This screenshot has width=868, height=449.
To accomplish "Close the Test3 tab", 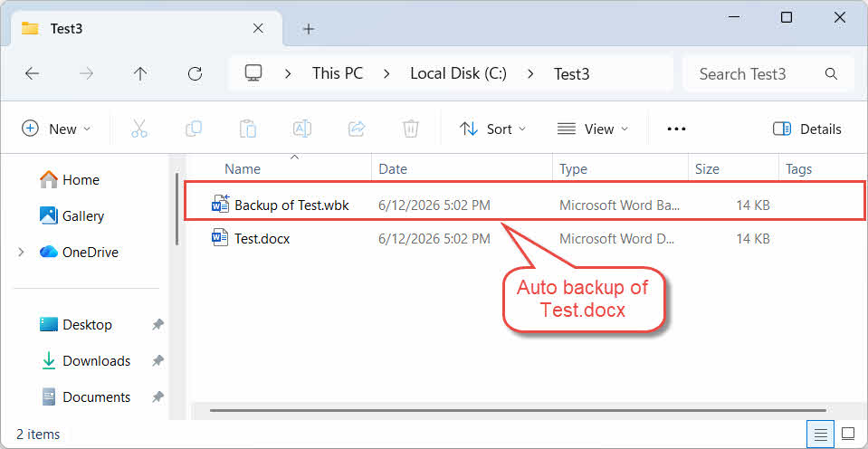I will pos(258,29).
